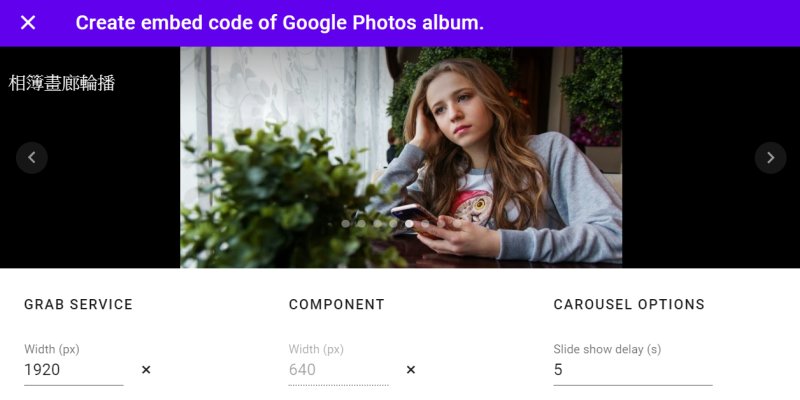Click the girl photo in the carousel
Image resolution: width=800 pixels, height=400 pixels.
(401, 158)
